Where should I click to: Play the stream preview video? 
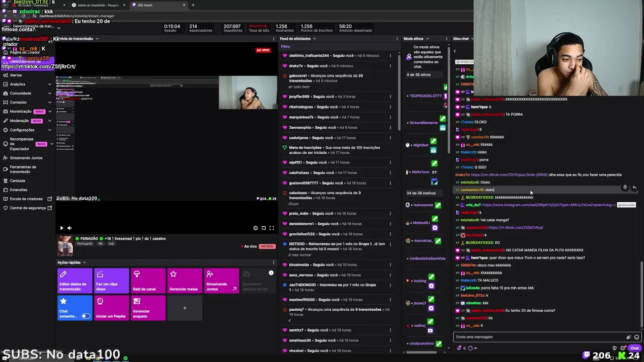point(61,228)
